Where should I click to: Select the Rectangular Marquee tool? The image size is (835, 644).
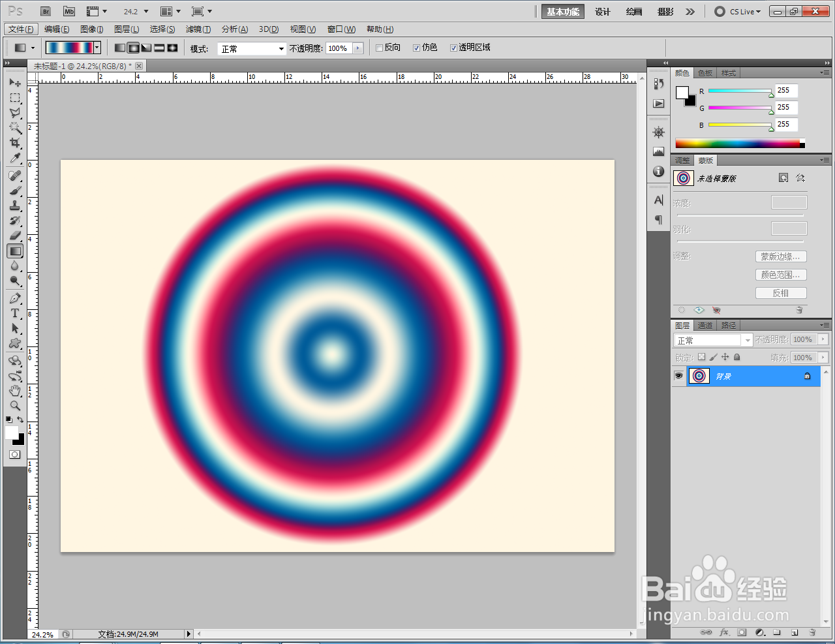pos(15,98)
